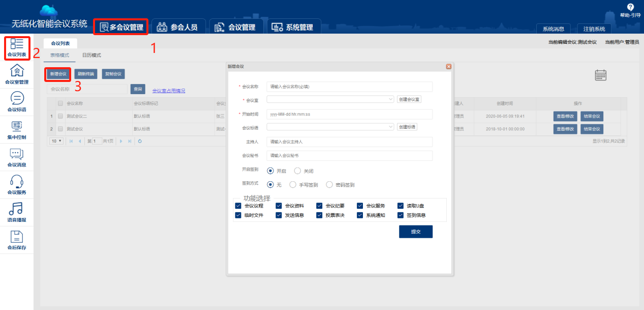Open 会议室管理 sidebar icon

pyautogui.click(x=17, y=70)
